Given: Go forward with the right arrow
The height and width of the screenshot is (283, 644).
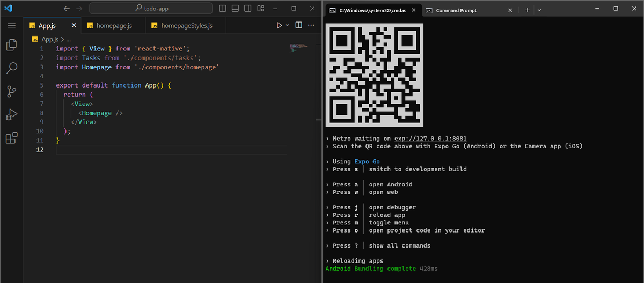Looking at the screenshot, I should point(79,9).
